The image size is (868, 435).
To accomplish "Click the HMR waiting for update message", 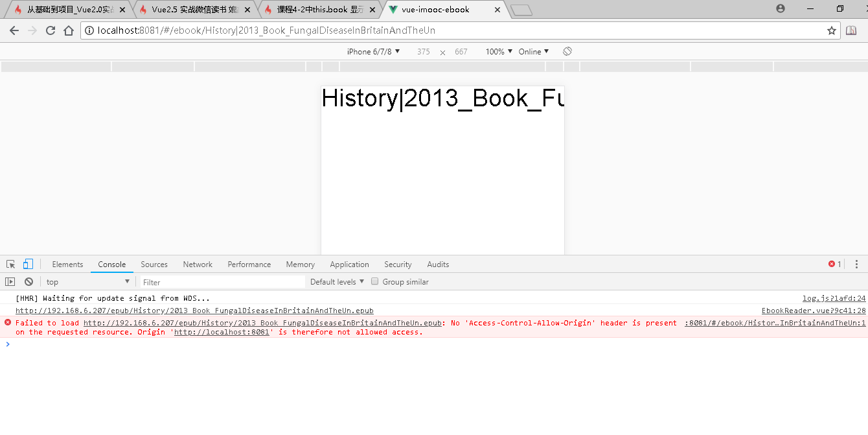I will [x=113, y=298].
